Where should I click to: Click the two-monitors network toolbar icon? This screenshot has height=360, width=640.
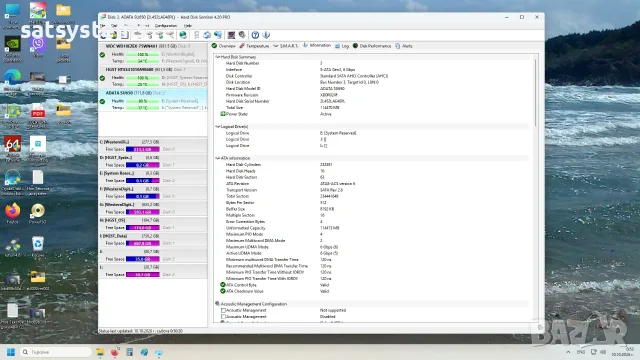pyautogui.click(x=218, y=35)
